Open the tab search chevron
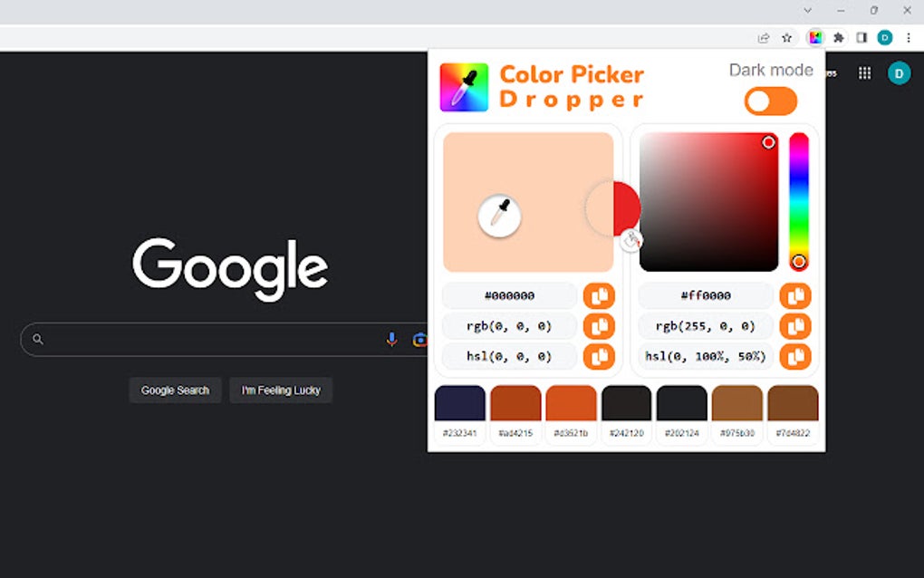The height and width of the screenshot is (578, 924). [x=808, y=10]
